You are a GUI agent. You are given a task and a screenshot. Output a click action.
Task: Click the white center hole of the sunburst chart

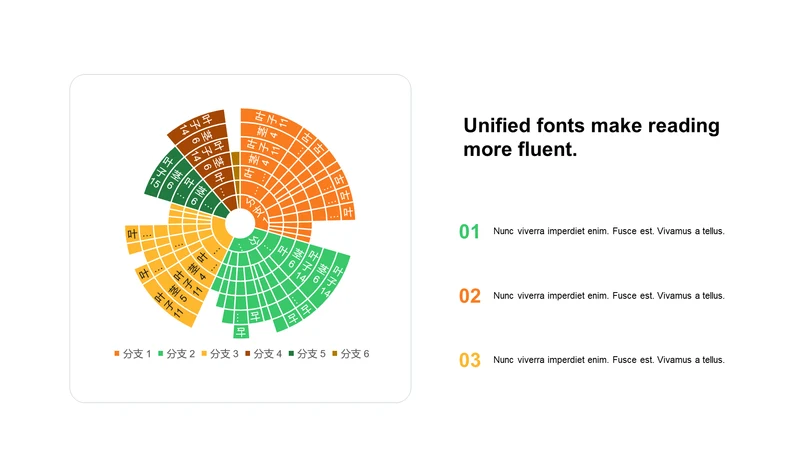click(x=240, y=223)
